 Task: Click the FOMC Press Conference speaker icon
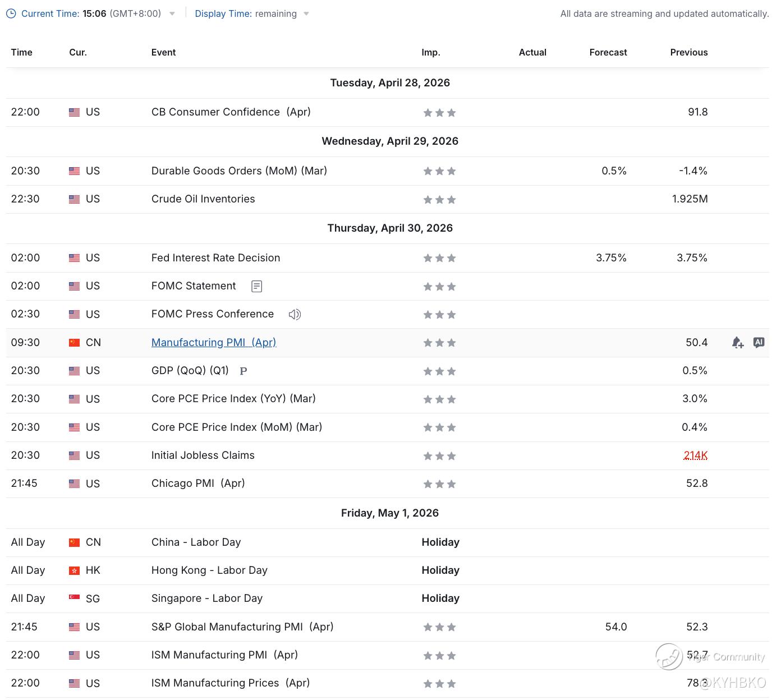295,315
